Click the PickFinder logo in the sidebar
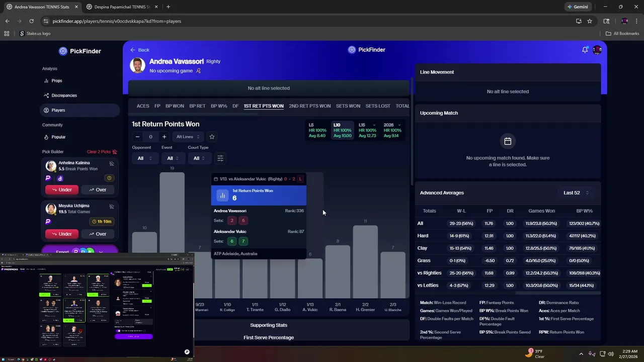The height and width of the screenshot is (362, 644). coord(79,51)
